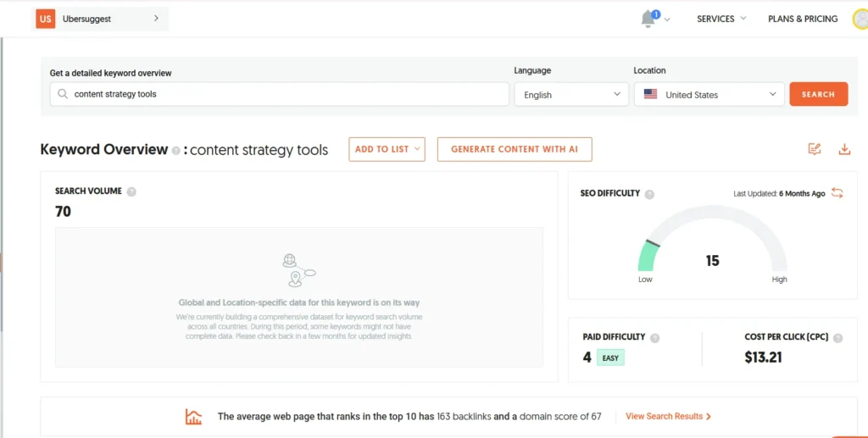The height and width of the screenshot is (438, 868).
Task: Click the orange Search button
Action: pyautogui.click(x=818, y=94)
